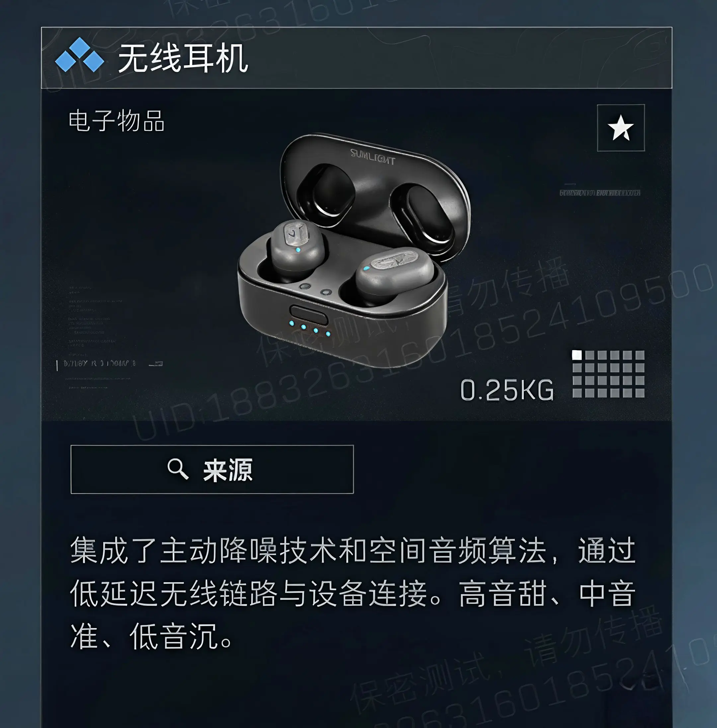
Task: Click the 0.25KG weight readout
Action: coord(507,390)
